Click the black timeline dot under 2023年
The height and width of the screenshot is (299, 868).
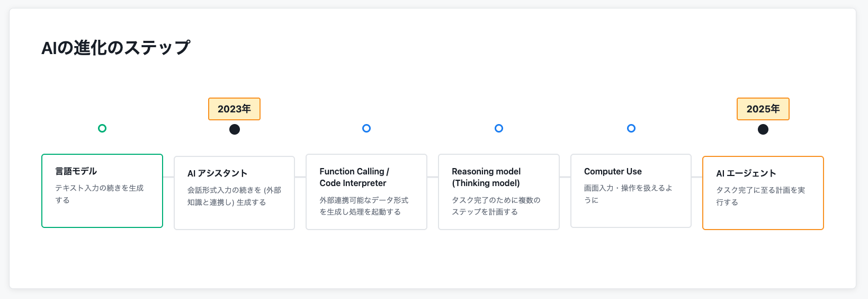(235, 129)
